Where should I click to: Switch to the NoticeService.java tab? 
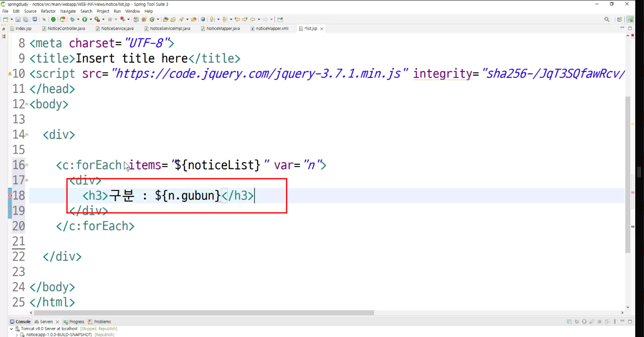tap(115, 29)
